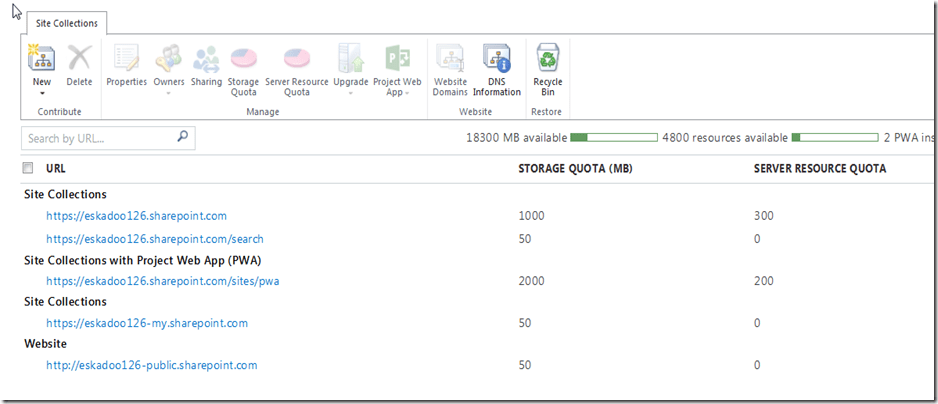Image resolution: width=938 pixels, height=404 pixels.
Task: Open site collection Properties
Action: pyautogui.click(x=126, y=57)
